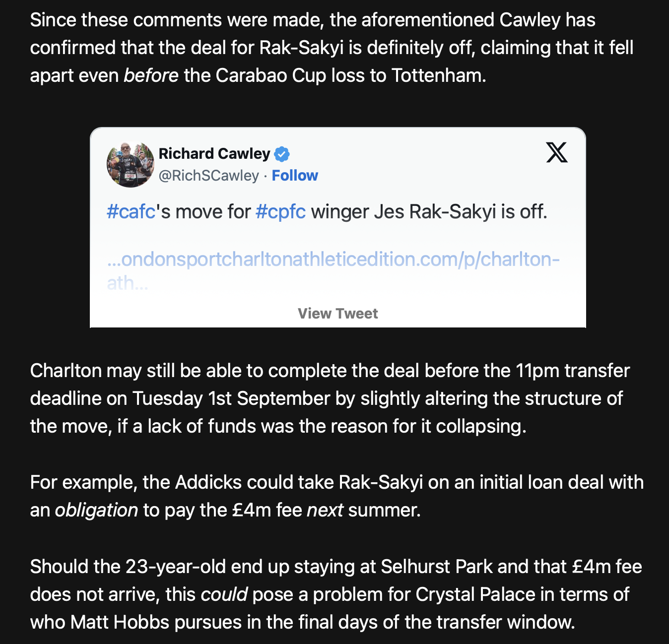Open Richard Cawley's profile avatar
Image resolution: width=669 pixels, height=644 pixels.
click(131, 164)
